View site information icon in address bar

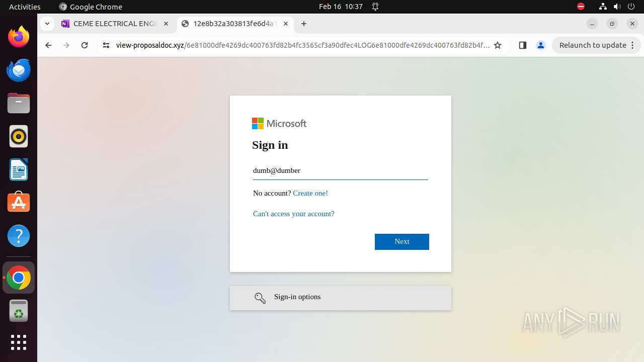106,45
